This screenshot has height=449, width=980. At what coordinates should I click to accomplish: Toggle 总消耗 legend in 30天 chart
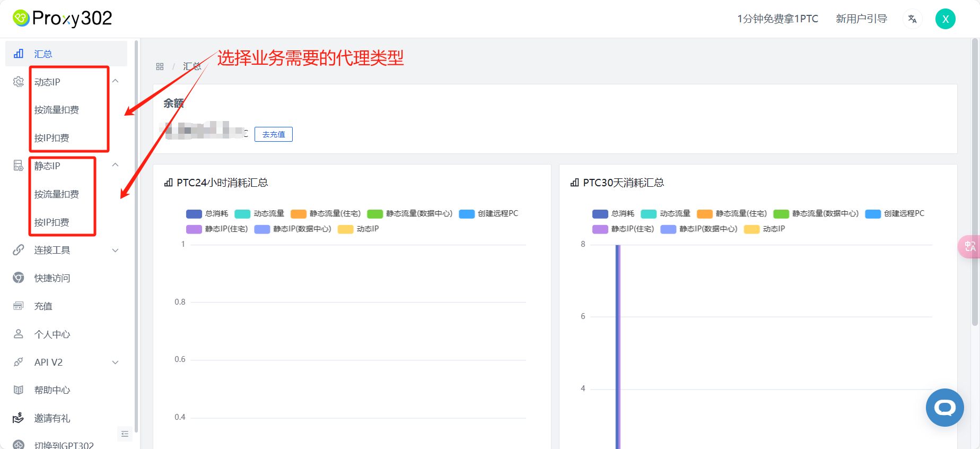614,213
